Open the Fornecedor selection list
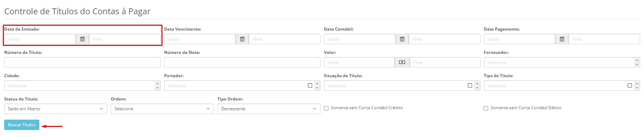The width and height of the screenshot is (644, 137). coord(562,62)
